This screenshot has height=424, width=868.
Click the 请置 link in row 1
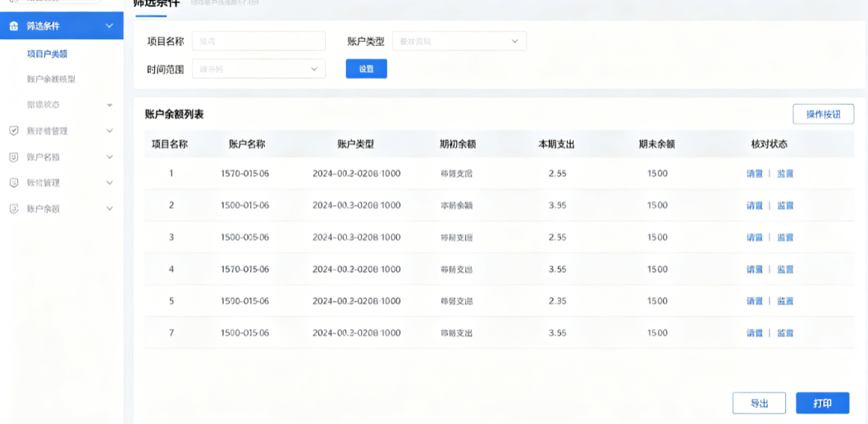[755, 173]
